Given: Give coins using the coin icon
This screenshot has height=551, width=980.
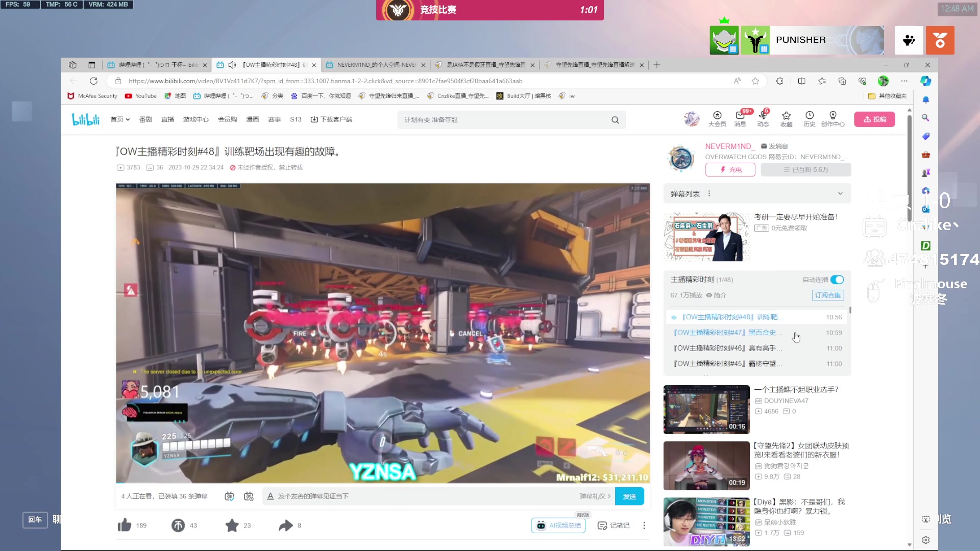Looking at the screenshot, I should [178, 525].
